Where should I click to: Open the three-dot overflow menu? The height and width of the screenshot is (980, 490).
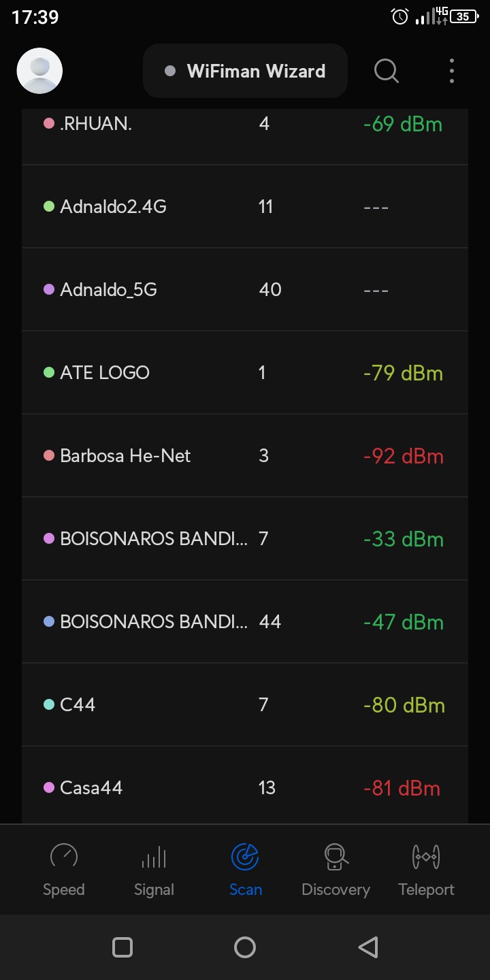tap(452, 71)
